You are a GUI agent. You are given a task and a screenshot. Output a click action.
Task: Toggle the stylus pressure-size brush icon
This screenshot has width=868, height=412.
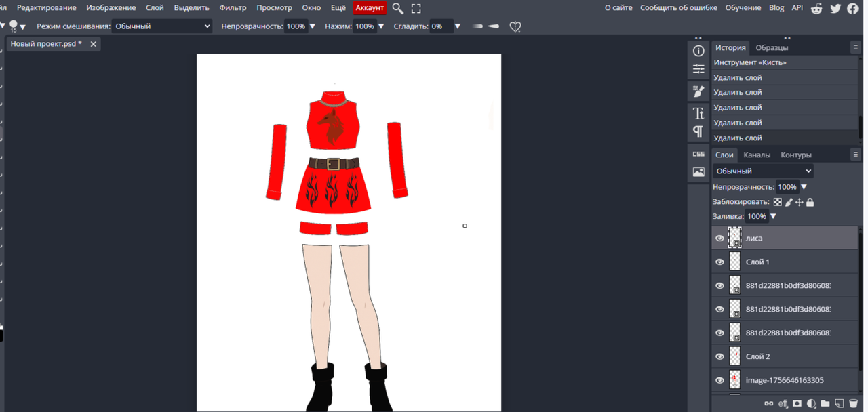(494, 26)
